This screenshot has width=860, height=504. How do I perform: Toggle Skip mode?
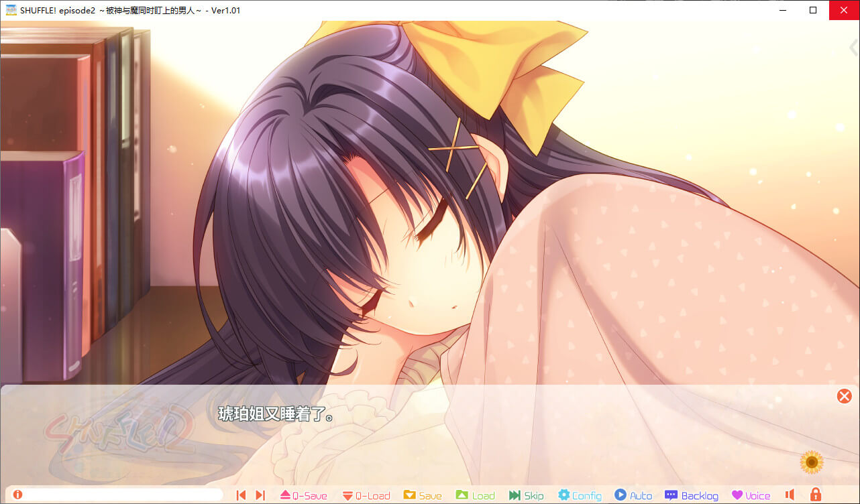pyautogui.click(x=526, y=495)
